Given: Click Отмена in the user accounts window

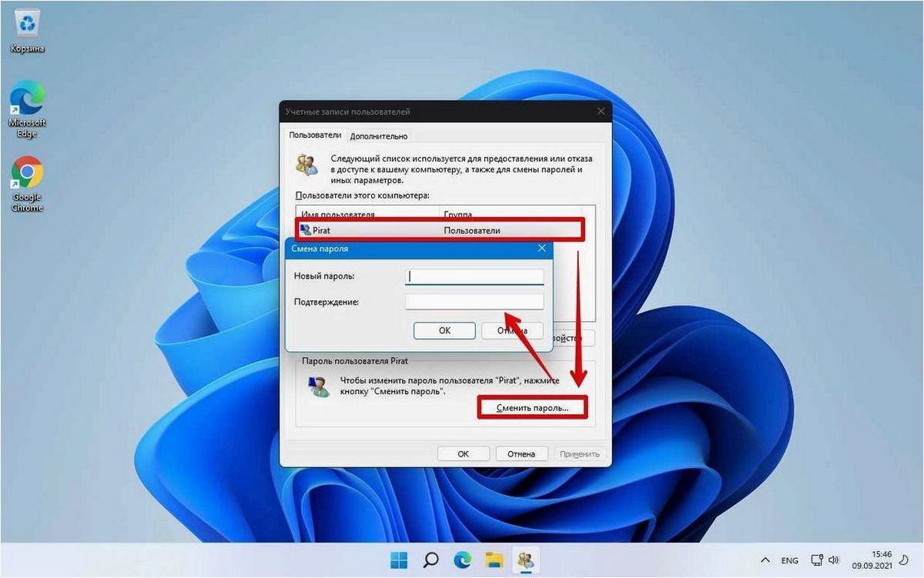Looking at the screenshot, I should [521, 454].
